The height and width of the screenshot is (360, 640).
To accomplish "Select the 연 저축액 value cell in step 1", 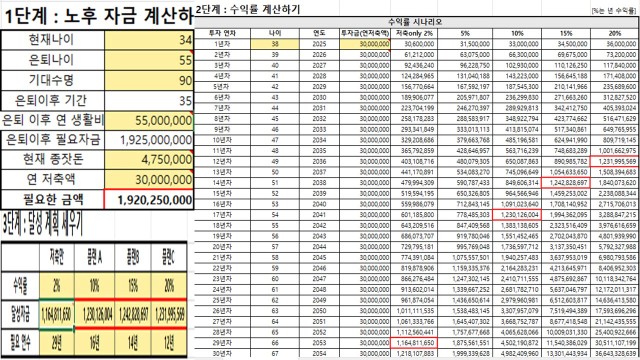I will [149, 180].
